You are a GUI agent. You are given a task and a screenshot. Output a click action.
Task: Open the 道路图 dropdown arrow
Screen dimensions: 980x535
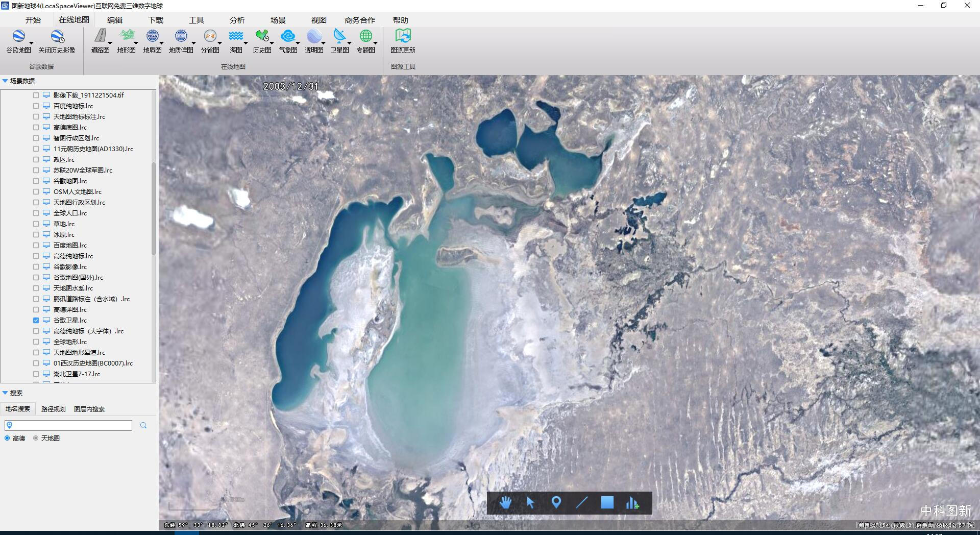click(x=110, y=43)
